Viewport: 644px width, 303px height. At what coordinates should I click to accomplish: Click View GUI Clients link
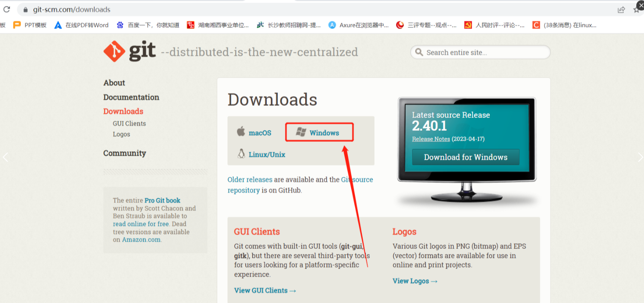(265, 291)
